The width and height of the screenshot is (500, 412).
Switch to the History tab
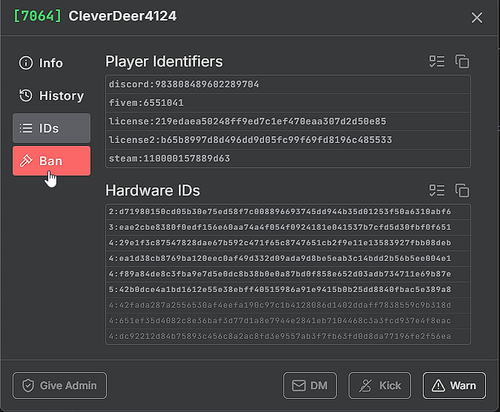pyautogui.click(x=51, y=96)
